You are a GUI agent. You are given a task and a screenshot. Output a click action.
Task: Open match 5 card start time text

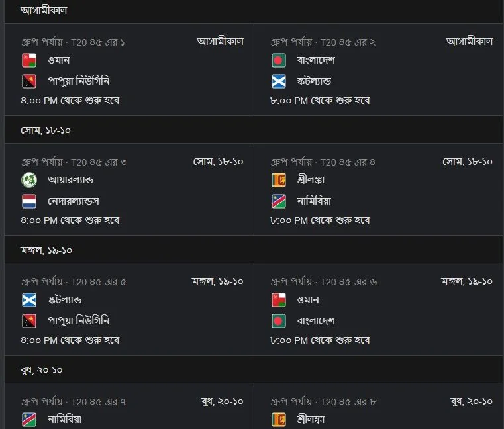point(70,340)
